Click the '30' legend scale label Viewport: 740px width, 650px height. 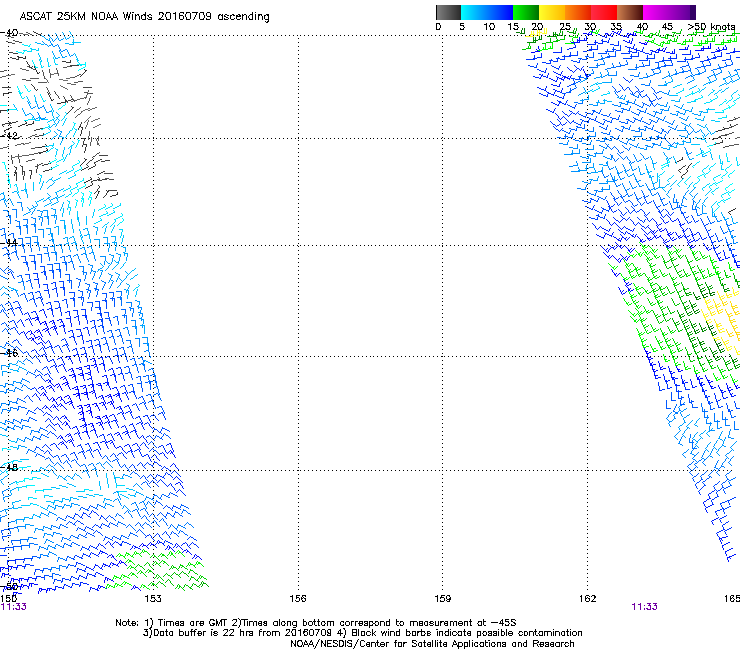click(590, 27)
